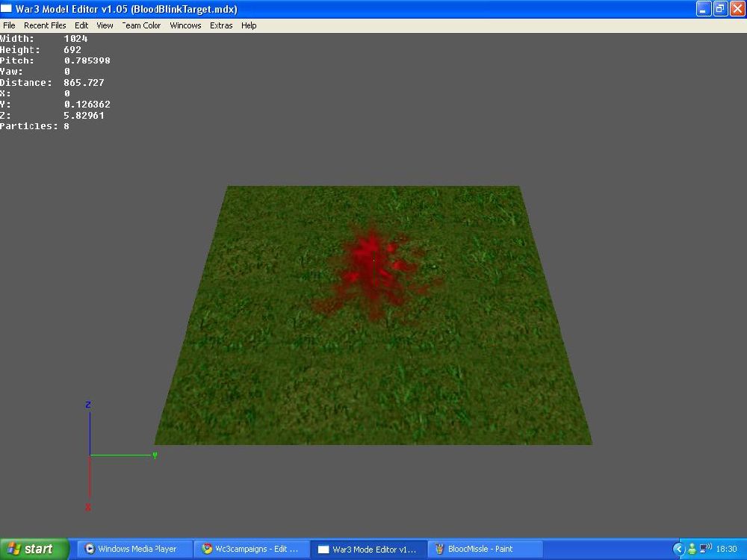Screen dimensions: 747x560
Task: Open the Extras menu
Action: 221,25
